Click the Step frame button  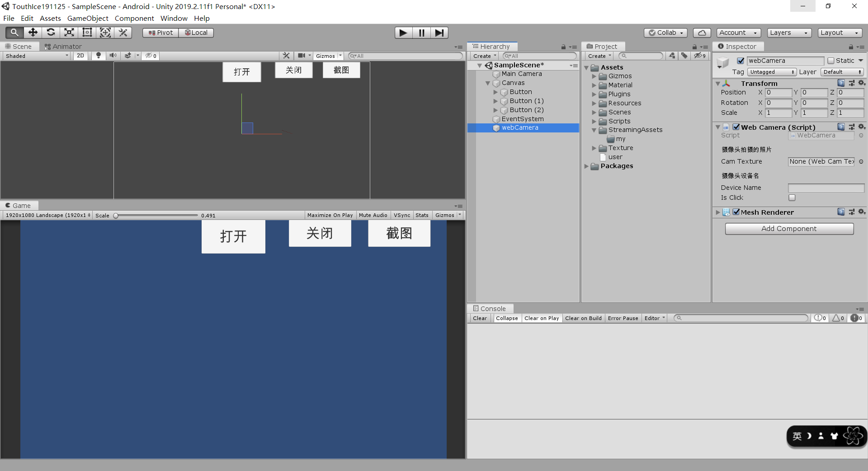(439, 33)
